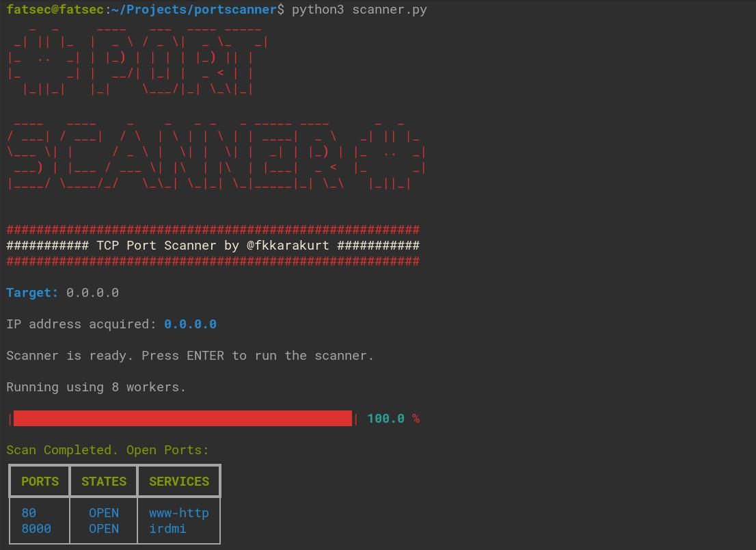The width and height of the screenshot is (756, 550).
Task: Click the Scan Completed Open Ports heading
Action: tap(107, 449)
